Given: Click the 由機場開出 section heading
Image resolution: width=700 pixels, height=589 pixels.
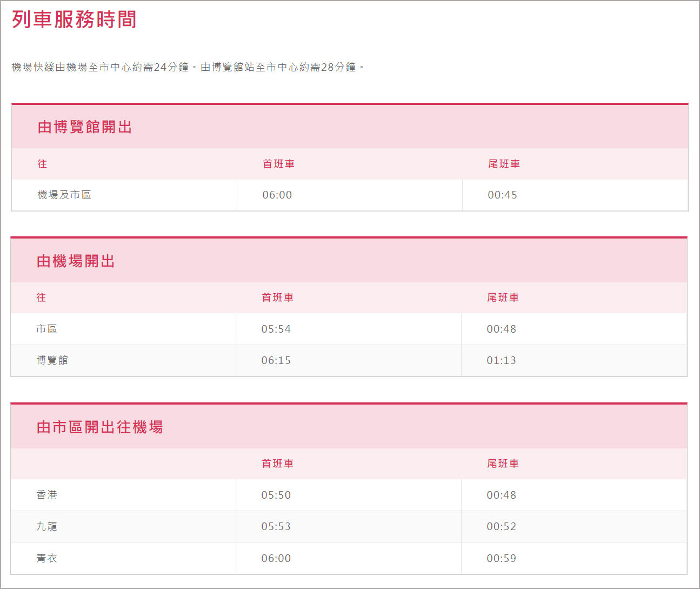Looking at the screenshot, I should tap(76, 261).
